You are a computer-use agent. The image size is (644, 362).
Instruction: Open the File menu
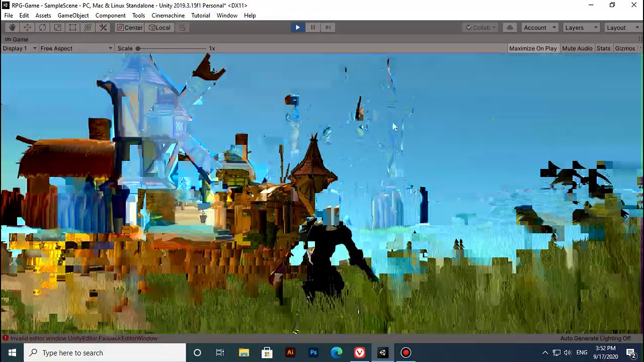pos(9,16)
